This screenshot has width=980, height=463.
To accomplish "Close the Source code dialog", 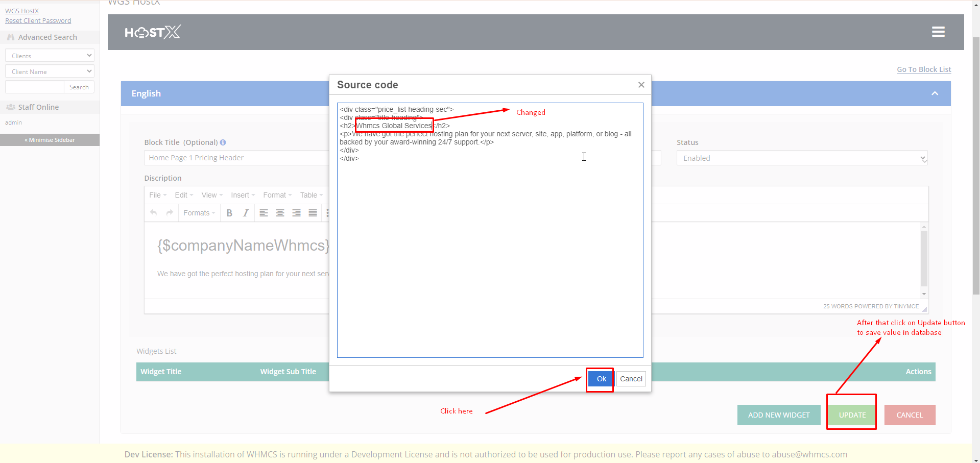I will point(641,85).
